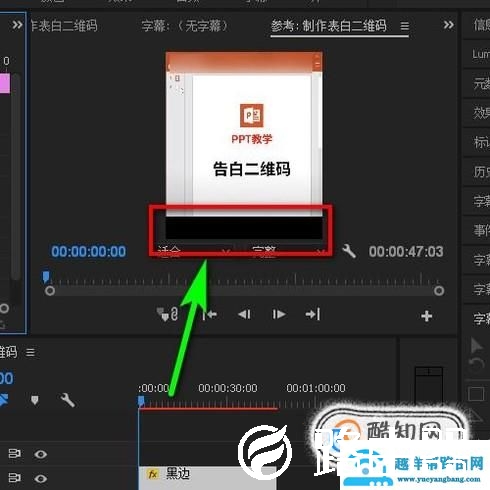Click the curved-arrow tool below the Selection tool

[x=476, y=364]
